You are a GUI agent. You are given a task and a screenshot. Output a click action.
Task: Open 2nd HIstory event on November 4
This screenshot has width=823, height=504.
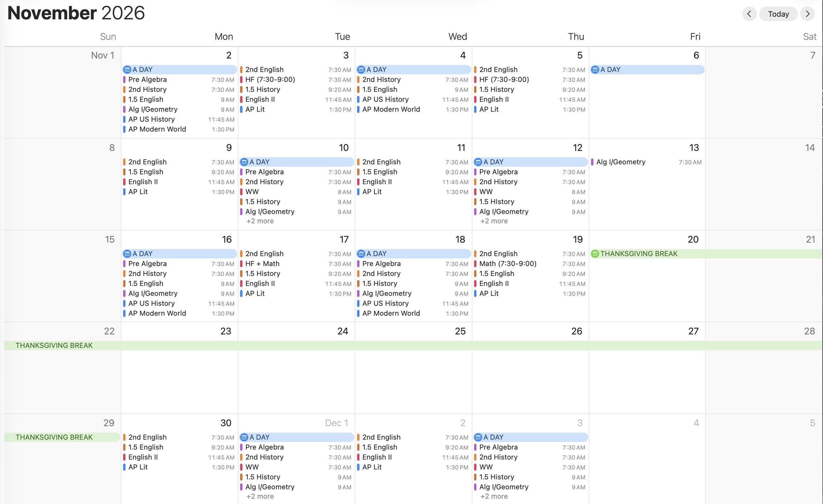[413, 79]
